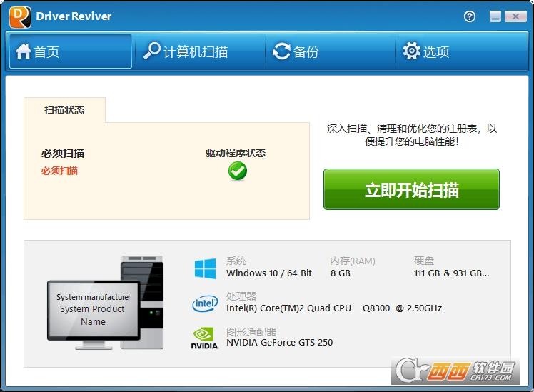This screenshot has height=392, width=534.
Task: Minimize the Driver Reviver window
Action: pos(495,16)
